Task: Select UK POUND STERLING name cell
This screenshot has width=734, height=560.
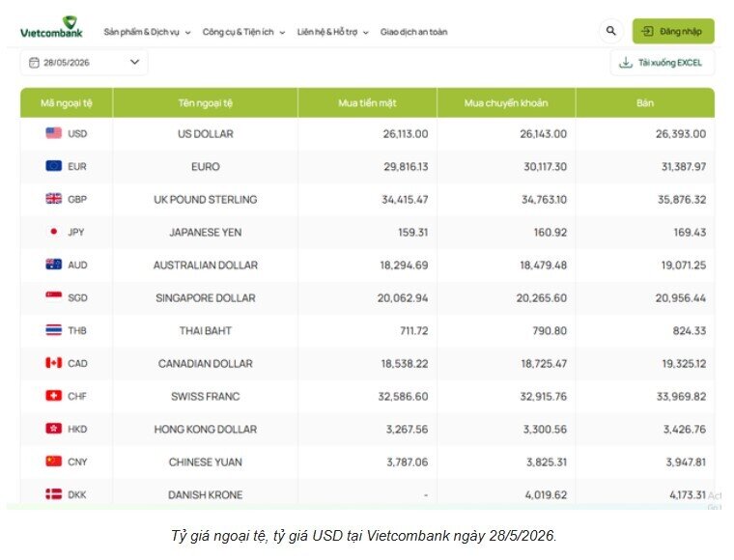Action: point(206,200)
